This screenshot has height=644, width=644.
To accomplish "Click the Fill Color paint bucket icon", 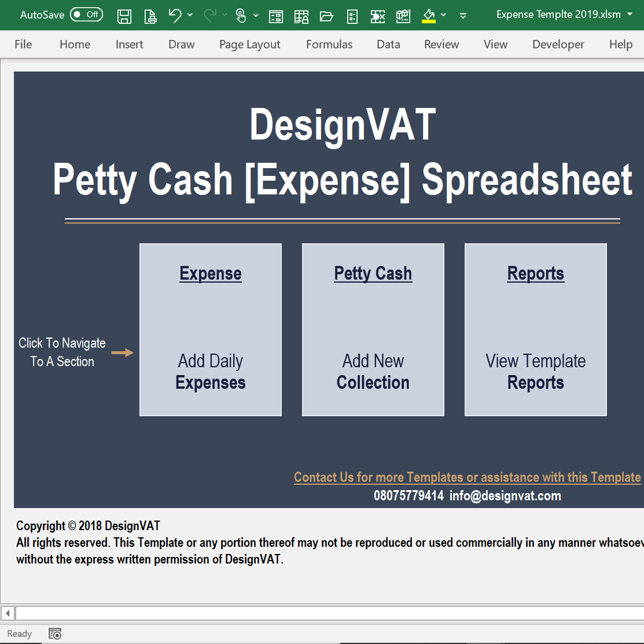I will tap(428, 16).
